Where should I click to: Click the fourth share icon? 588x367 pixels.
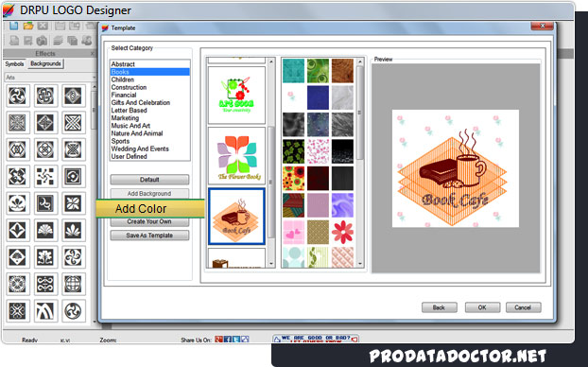(x=245, y=340)
